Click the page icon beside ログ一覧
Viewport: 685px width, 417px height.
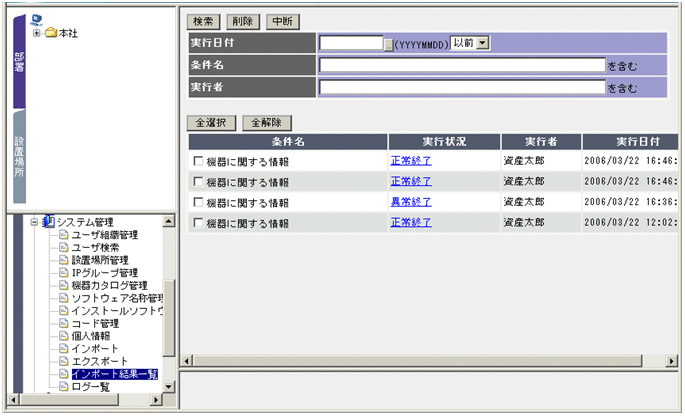(x=64, y=387)
